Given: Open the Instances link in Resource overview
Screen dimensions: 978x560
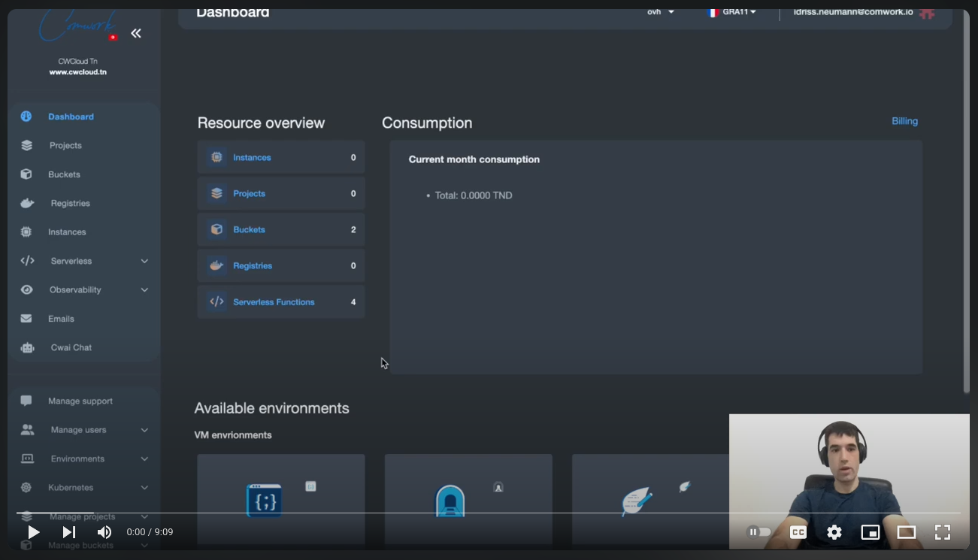Looking at the screenshot, I should point(252,157).
